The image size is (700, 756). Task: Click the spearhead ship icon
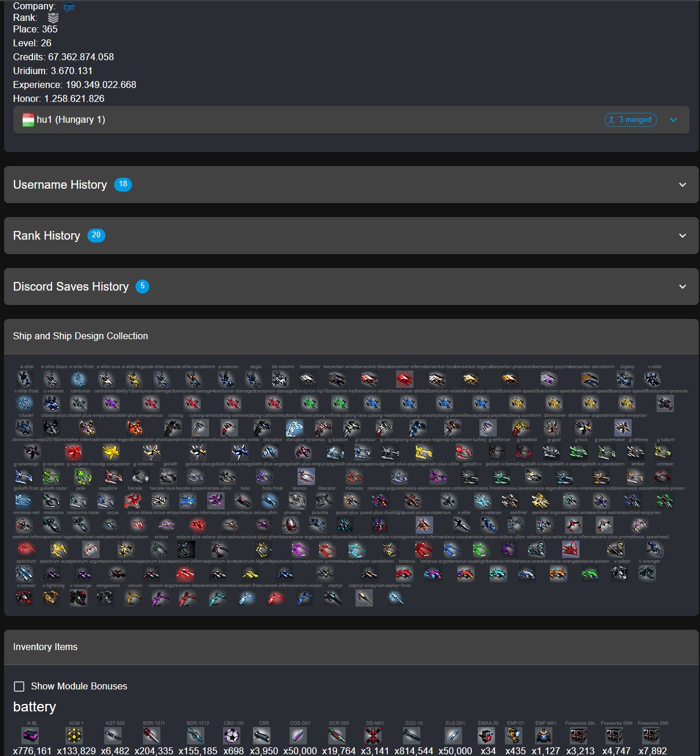tap(655, 549)
